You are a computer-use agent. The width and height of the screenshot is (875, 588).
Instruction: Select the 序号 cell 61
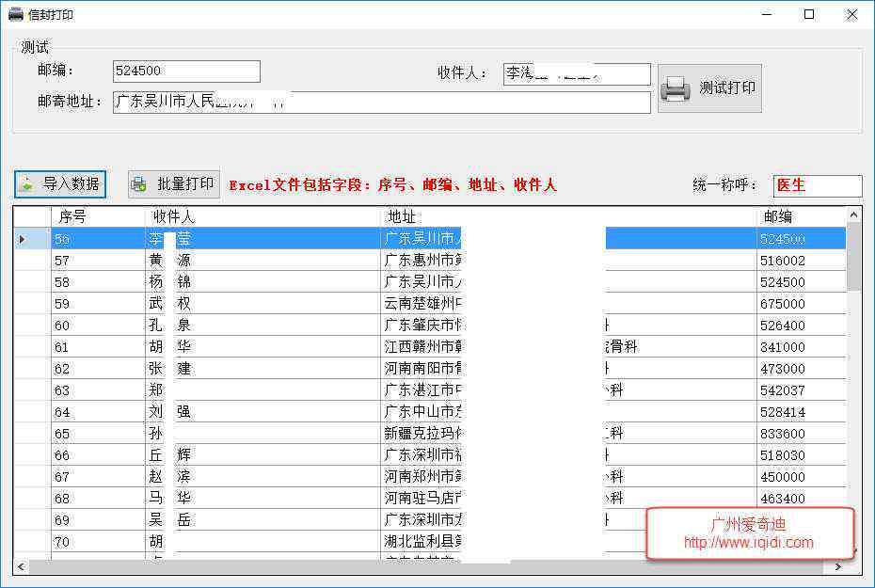click(x=98, y=347)
